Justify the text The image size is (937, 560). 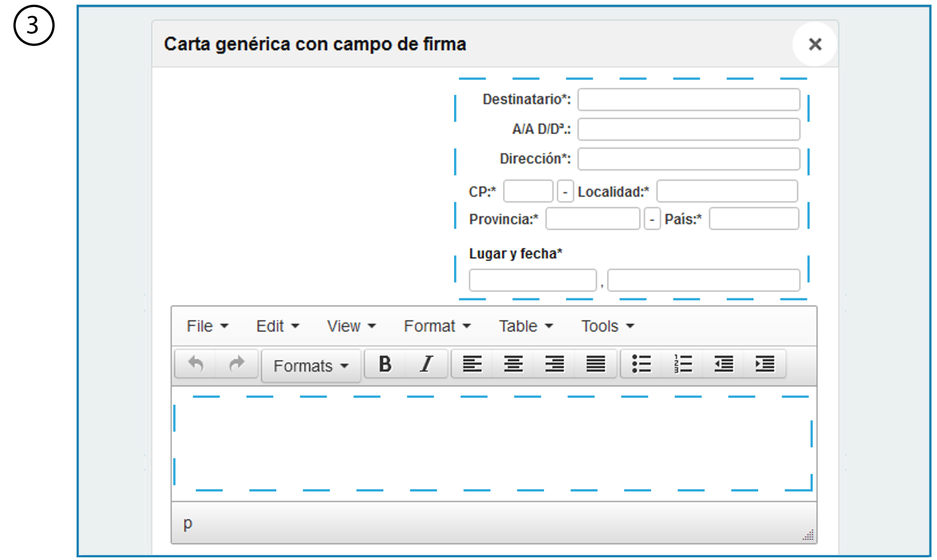pos(595,364)
